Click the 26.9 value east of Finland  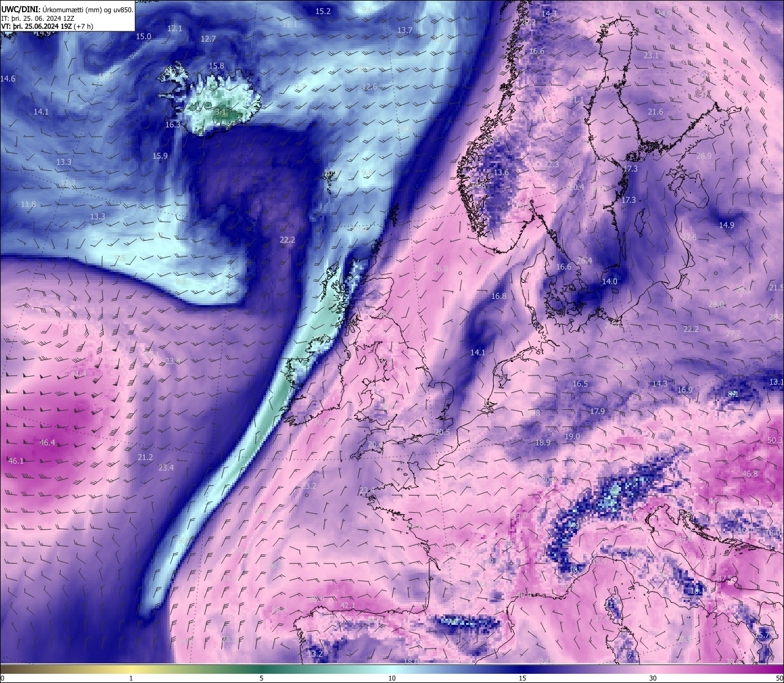(704, 156)
